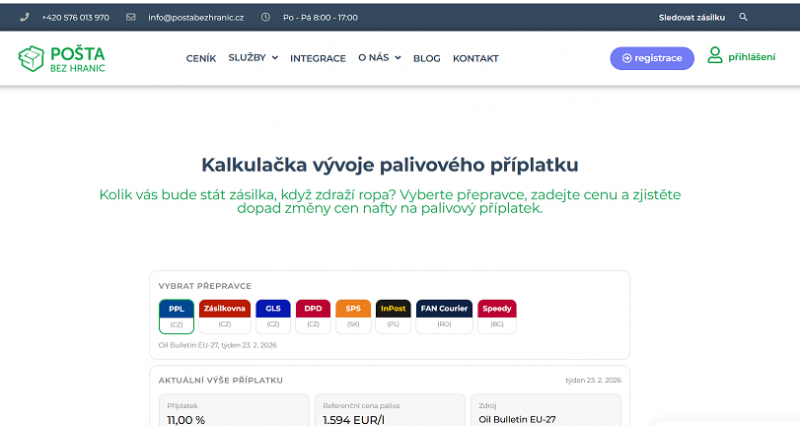Select the PPL carrier
The height and width of the screenshot is (426, 800).
(176, 316)
